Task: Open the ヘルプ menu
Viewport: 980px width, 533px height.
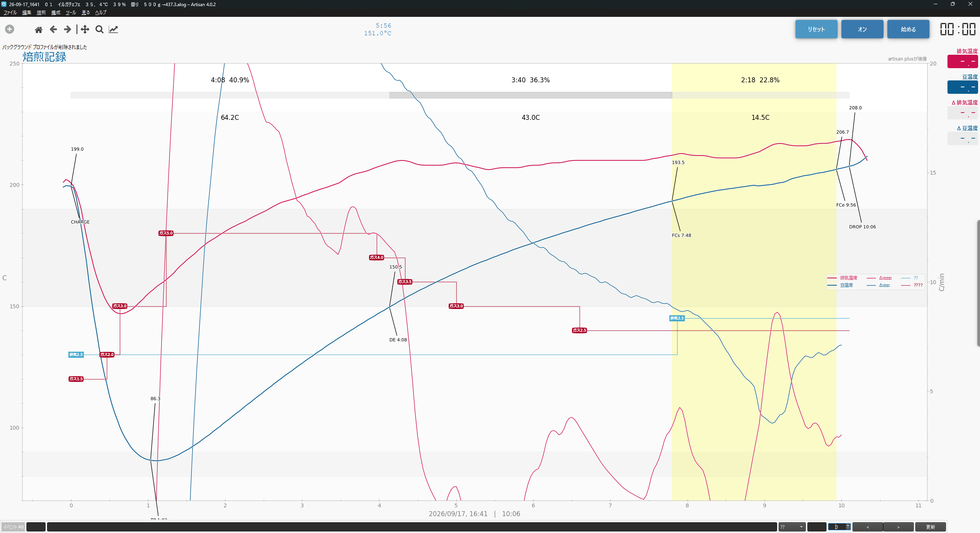Action: click(x=101, y=13)
